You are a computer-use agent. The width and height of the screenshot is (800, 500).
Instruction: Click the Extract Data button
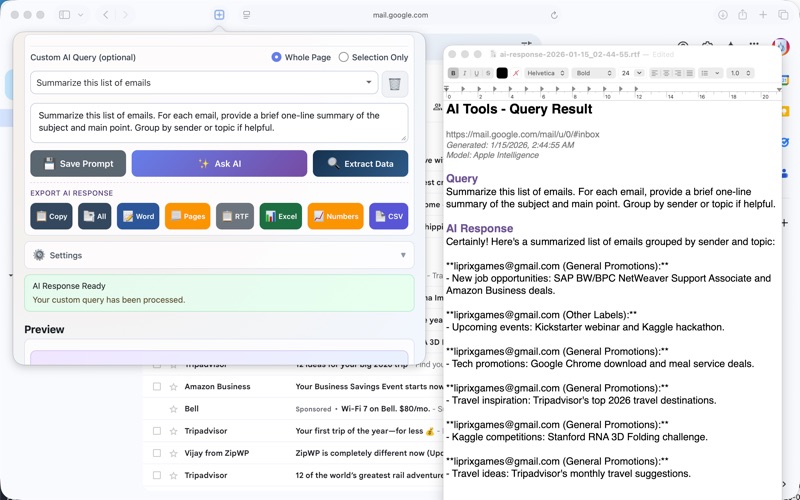[360, 164]
